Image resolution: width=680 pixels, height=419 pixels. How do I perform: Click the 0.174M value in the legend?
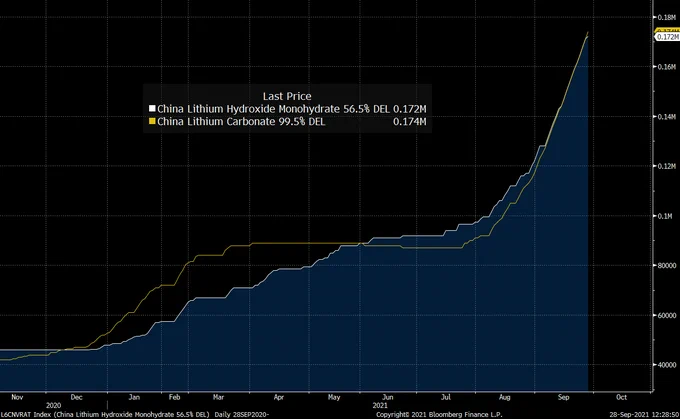pyautogui.click(x=409, y=121)
